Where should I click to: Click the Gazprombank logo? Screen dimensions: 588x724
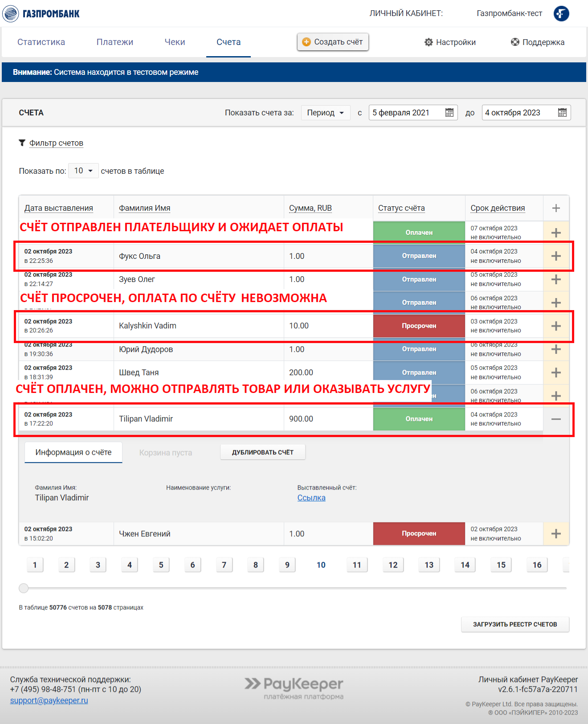tap(41, 13)
